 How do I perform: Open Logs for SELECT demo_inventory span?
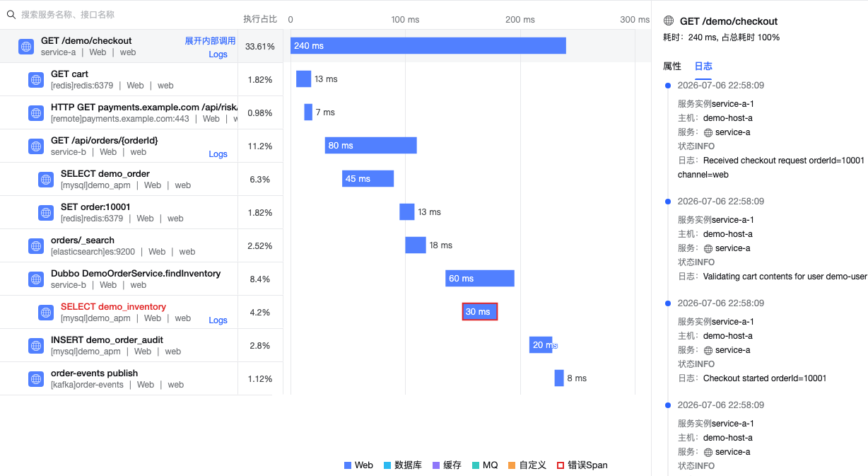point(218,320)
